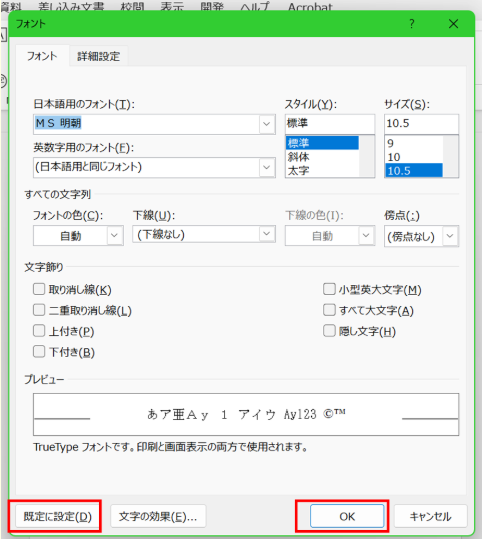Enable the 隠し文字 checkbox
Image resolution: width=482 pixels, height=539 pixels.
329,331
